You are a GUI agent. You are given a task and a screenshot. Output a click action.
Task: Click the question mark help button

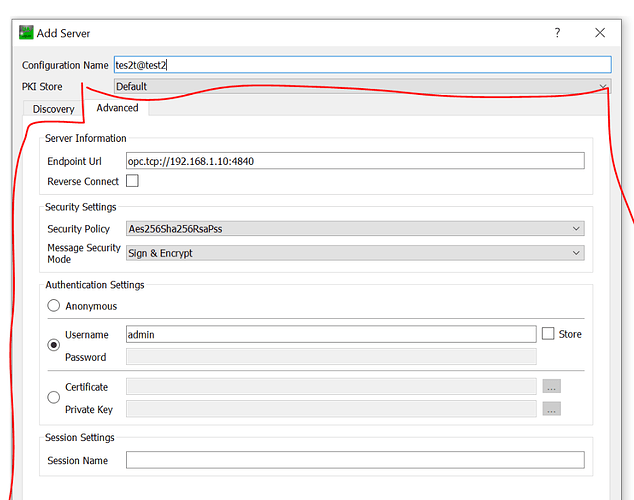click(557, 32)
